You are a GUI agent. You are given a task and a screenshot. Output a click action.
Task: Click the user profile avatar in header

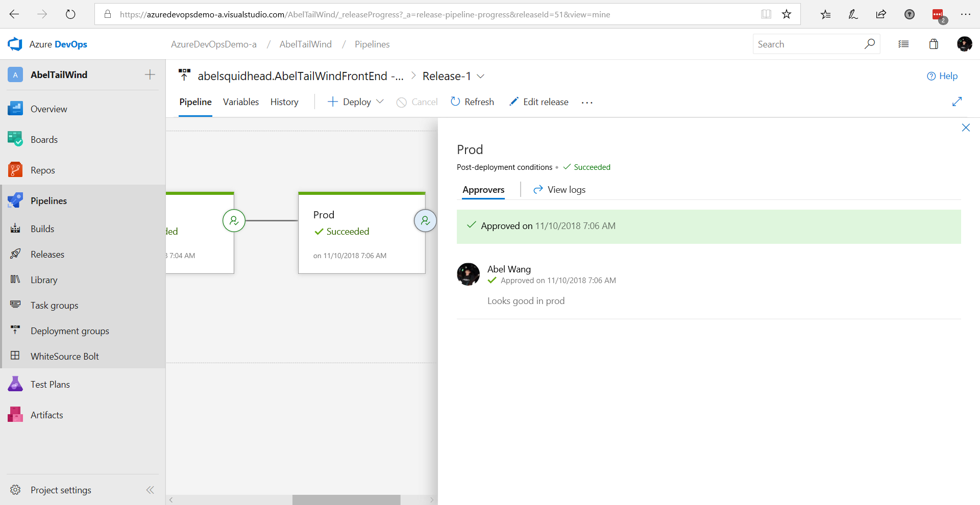coord(964,44)
